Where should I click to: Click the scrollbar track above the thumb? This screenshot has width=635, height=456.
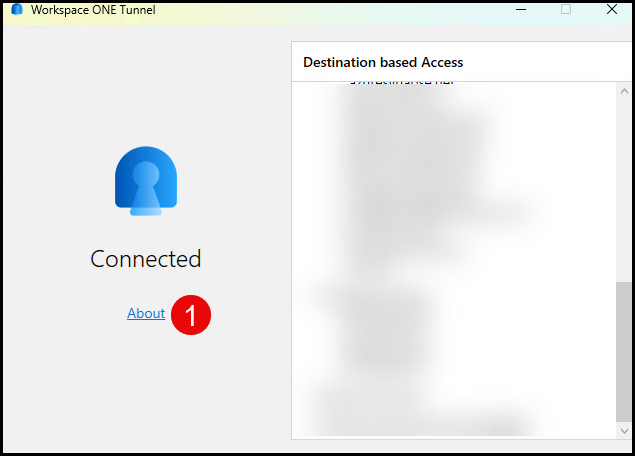(625, 180)
